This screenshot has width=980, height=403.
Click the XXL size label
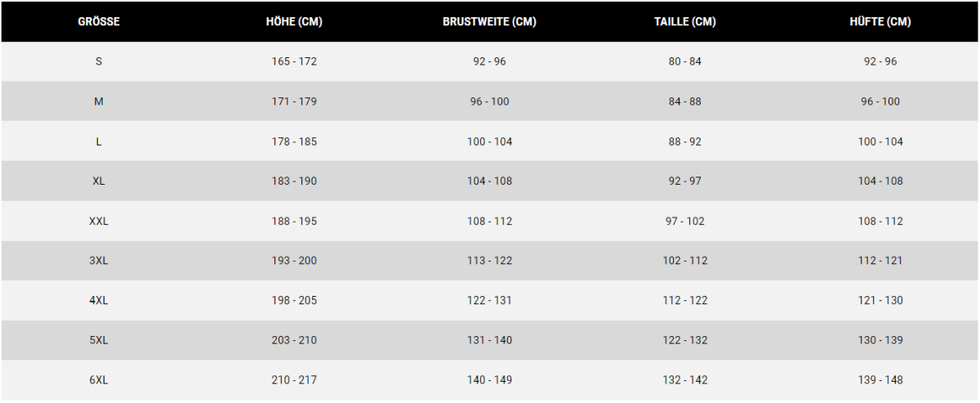tap(99, 221)
